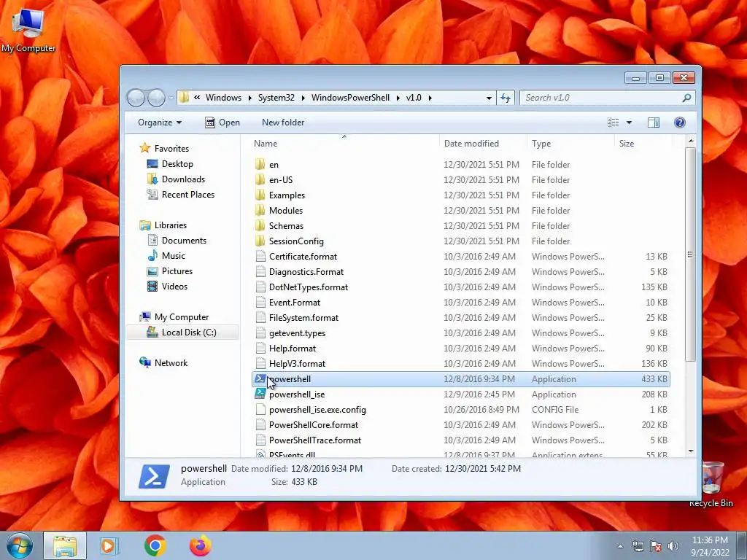Open the powershell application file
Screen dimensions: 747x560
point(461,379)
